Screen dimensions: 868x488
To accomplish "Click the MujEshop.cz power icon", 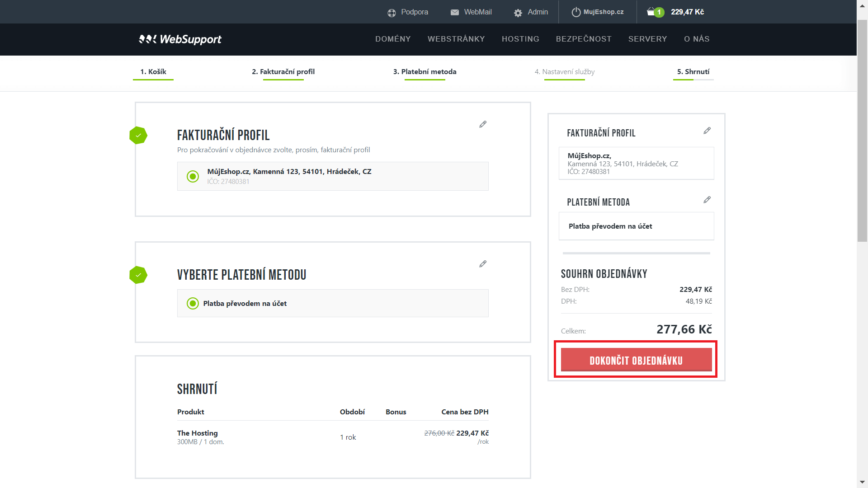I will click(x=576, y=12).
